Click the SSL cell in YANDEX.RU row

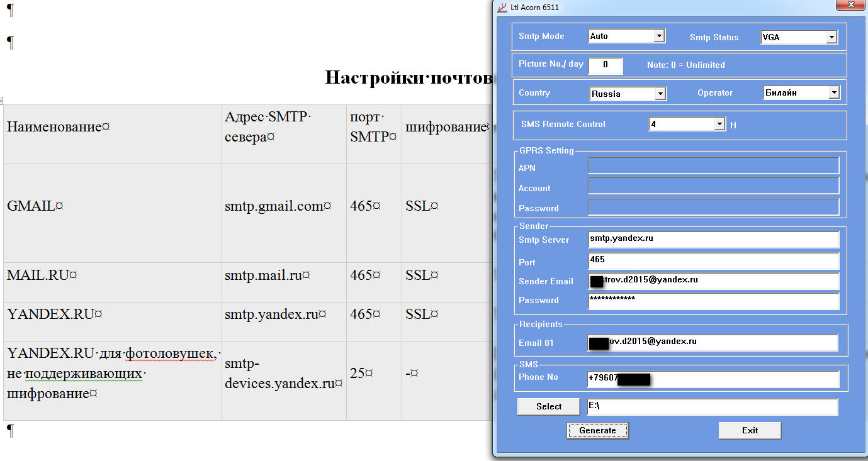446,321
